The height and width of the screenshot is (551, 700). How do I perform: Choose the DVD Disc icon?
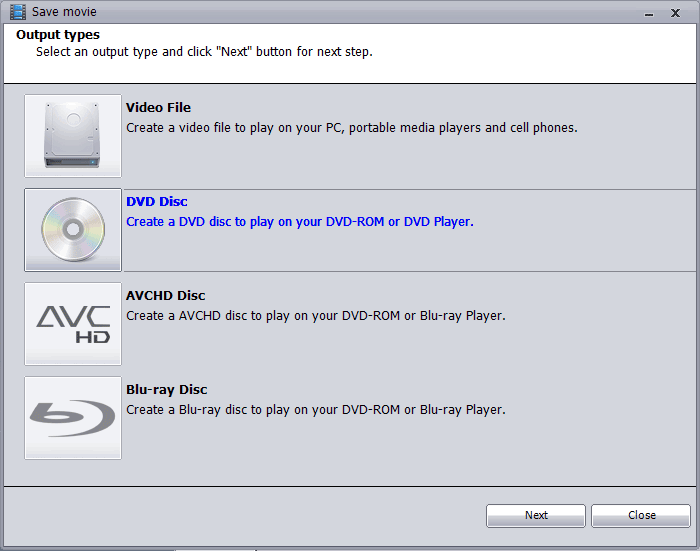73,230
